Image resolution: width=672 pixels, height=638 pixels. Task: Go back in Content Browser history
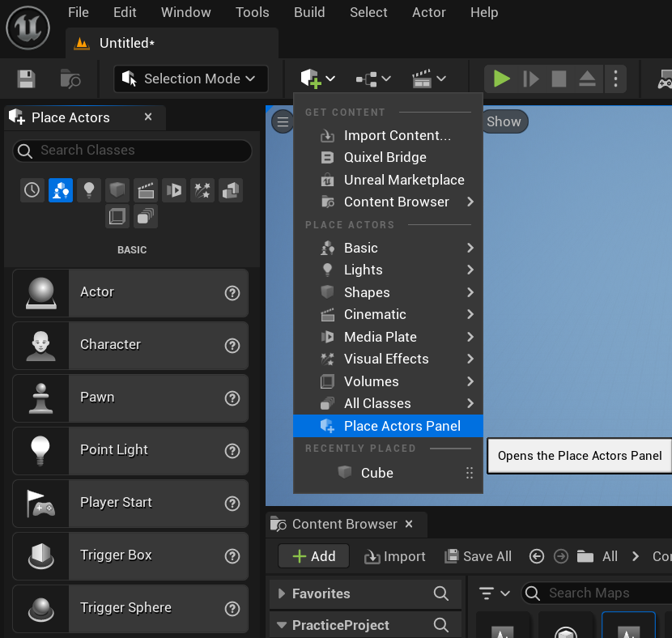point(537,556)
